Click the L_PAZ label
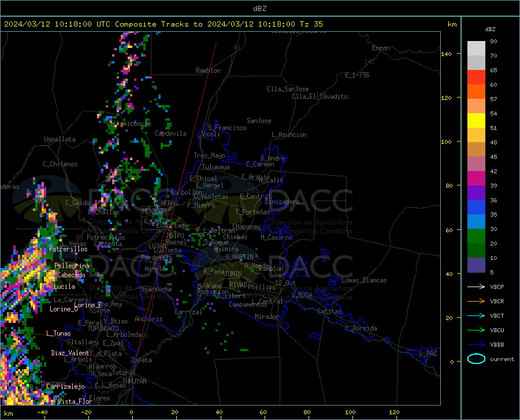The image size is (520, 420). click(428, 354)
